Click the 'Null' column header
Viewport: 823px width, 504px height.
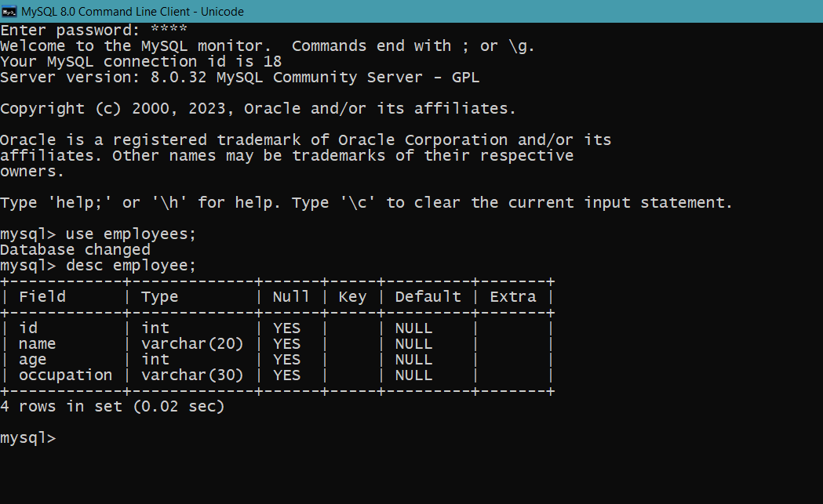click(291, 297)
